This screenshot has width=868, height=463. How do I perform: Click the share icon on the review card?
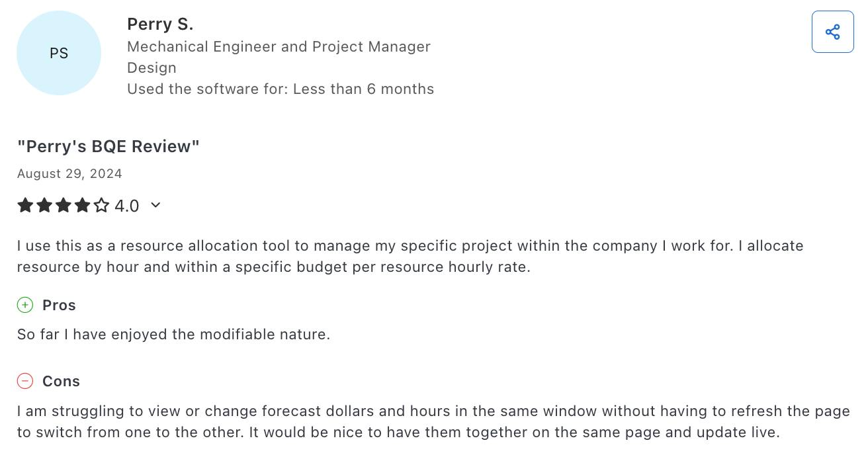coord(832,31)
